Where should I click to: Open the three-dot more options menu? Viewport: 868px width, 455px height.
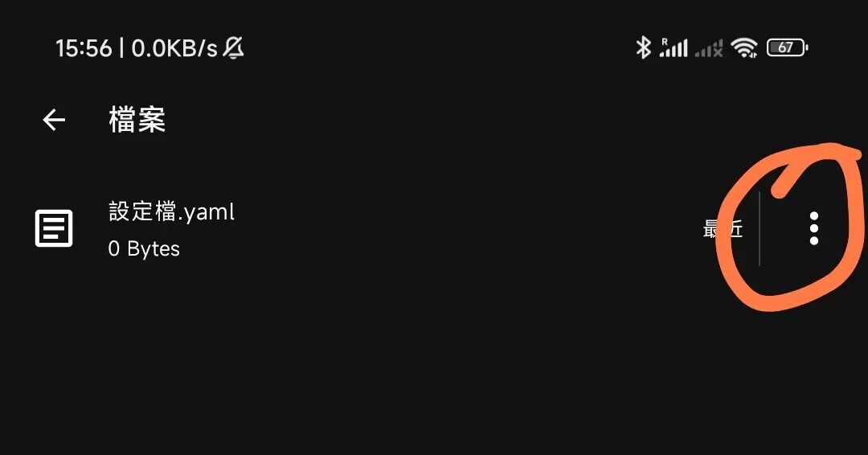pyautogui.click(x=813, y=229)
